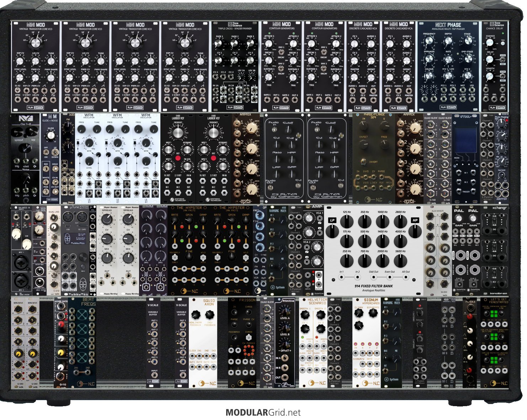Flip the UP/DOWN switch on Glide + Noise
The width and height of the screenshot is (527, 420).
tap(55, 152)
